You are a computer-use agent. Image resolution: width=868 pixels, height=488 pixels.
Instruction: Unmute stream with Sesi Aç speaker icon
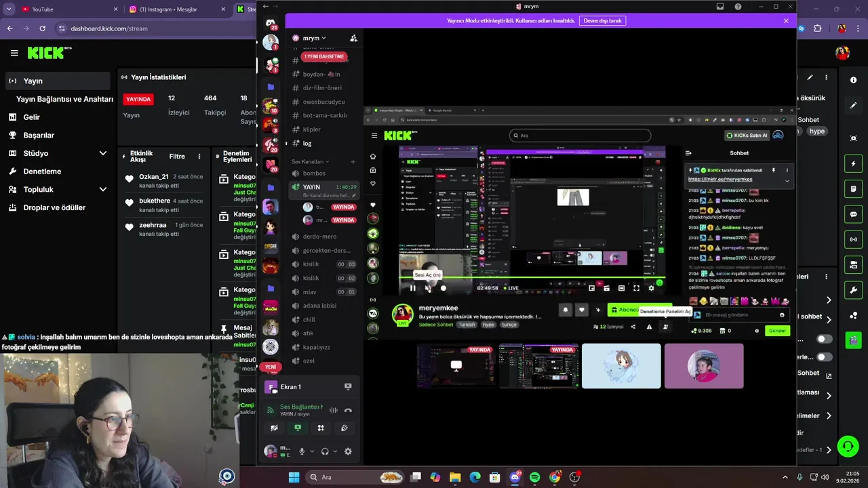[428, 288]
